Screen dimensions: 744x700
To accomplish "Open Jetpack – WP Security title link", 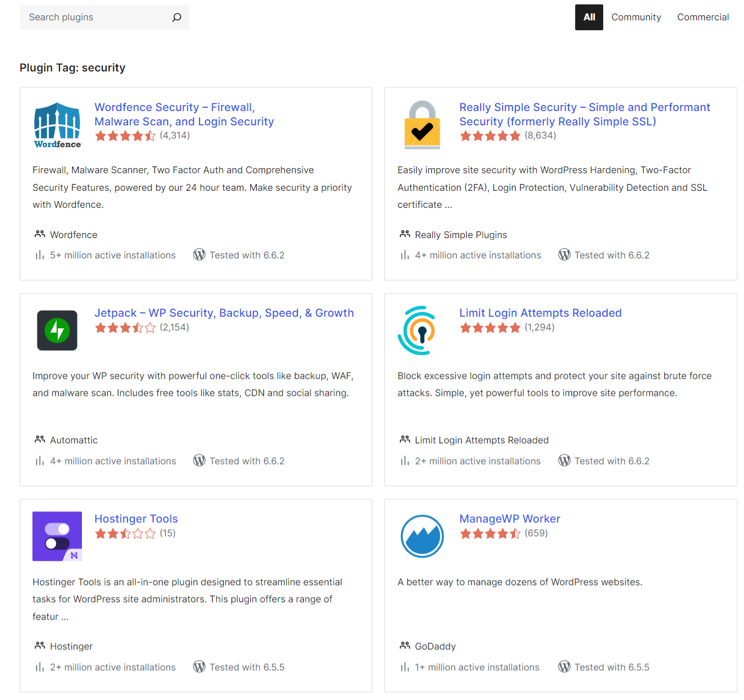I will pos(224,313).
